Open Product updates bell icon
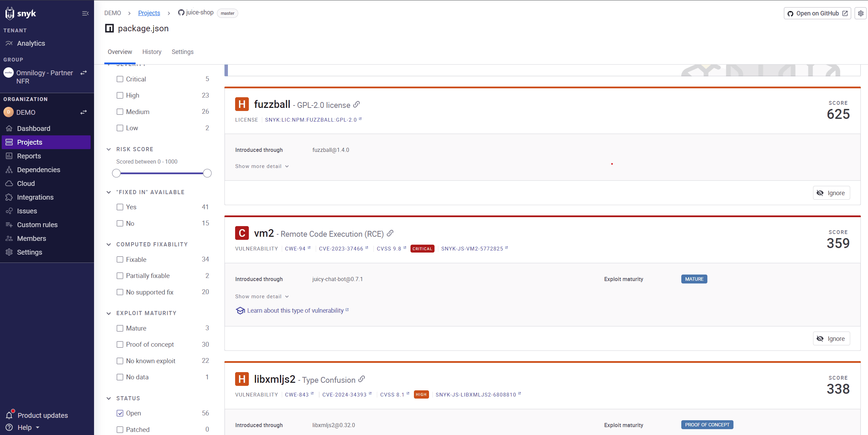The height and width of the screenshot is (435, 868). pyautogui.click(x=9, y=415)
